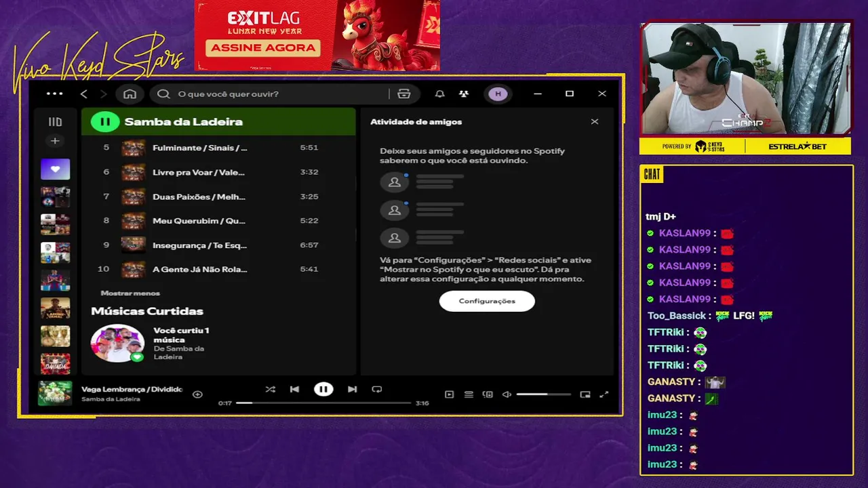Toggle repeat mode
The width and height of the screenshot is (868, 488).
tap(377, 389)
